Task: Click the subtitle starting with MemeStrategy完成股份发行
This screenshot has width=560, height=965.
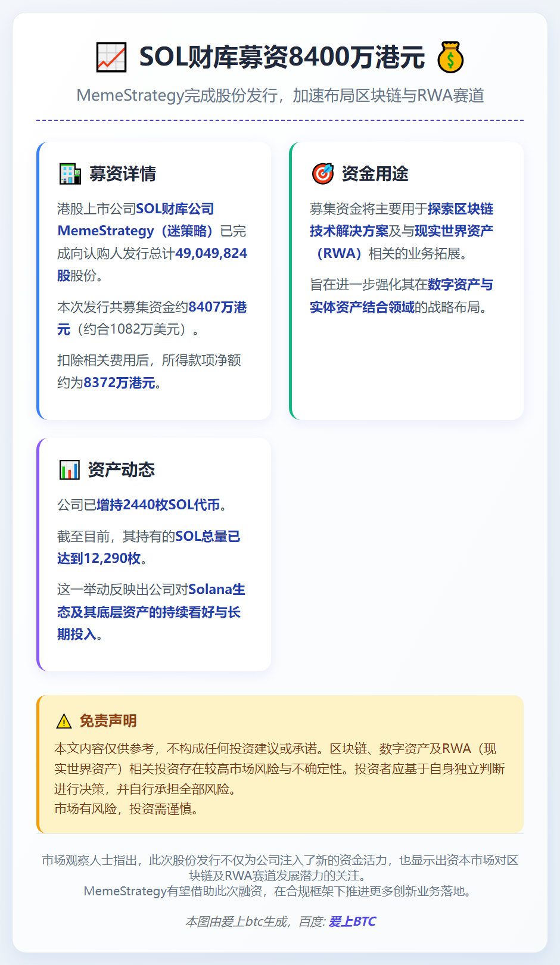Action: point(280,95)
